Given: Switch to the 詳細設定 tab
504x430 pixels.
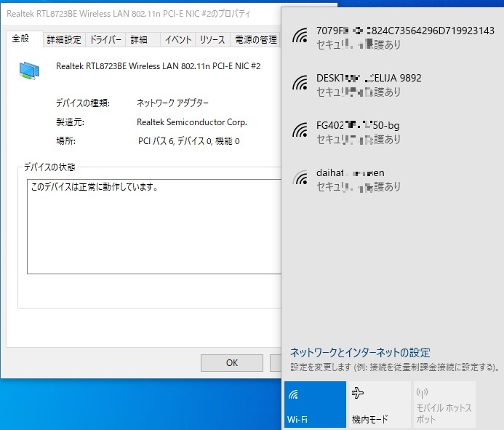Looking at the screenshot, I should point(64,40).
